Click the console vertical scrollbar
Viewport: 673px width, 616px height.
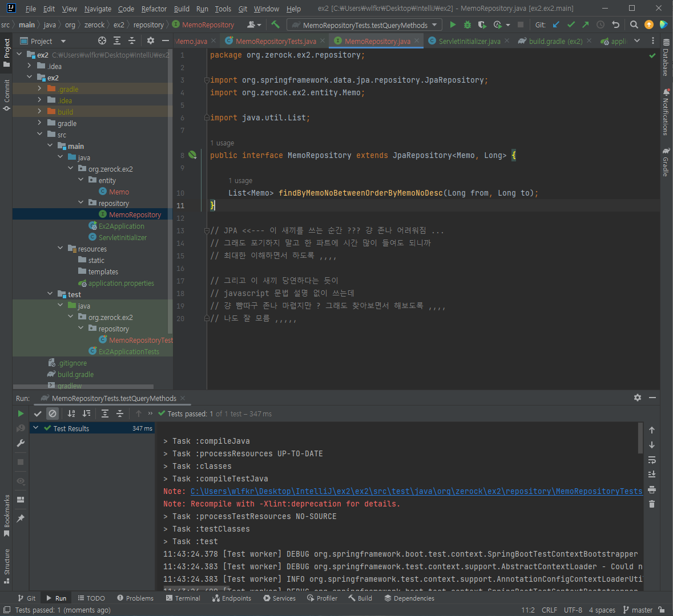point(640,438)
